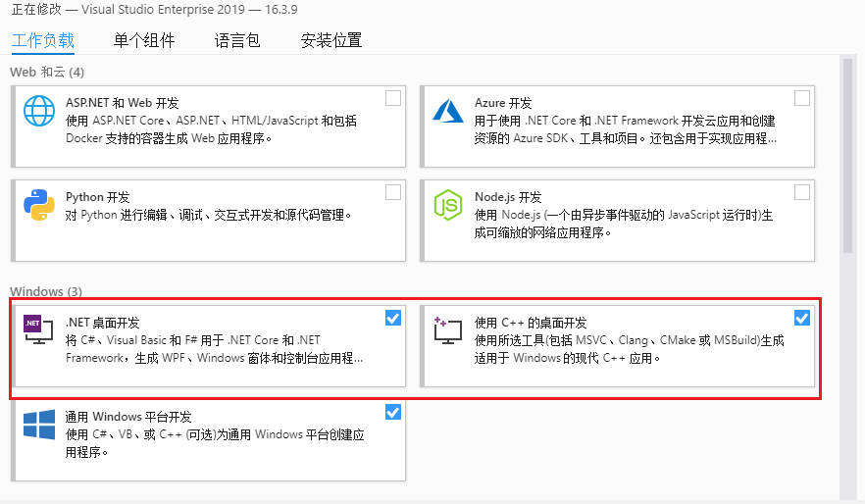Click the Web 和云 (4) section header
This screenshot has width=865, height=504.
tap(47, 73)
